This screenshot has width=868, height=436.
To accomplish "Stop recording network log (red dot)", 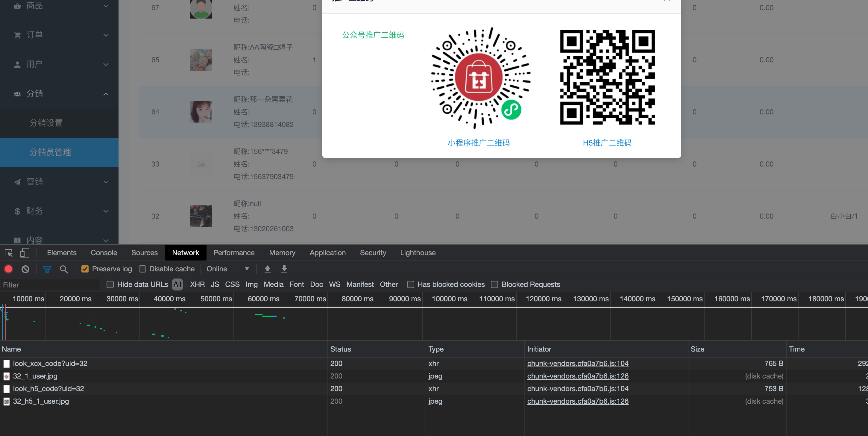I will (8, 269).
